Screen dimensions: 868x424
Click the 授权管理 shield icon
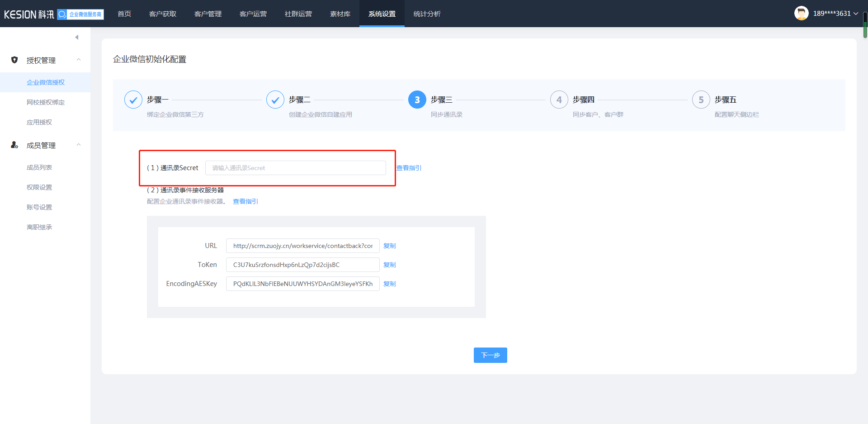pos(14,60)
